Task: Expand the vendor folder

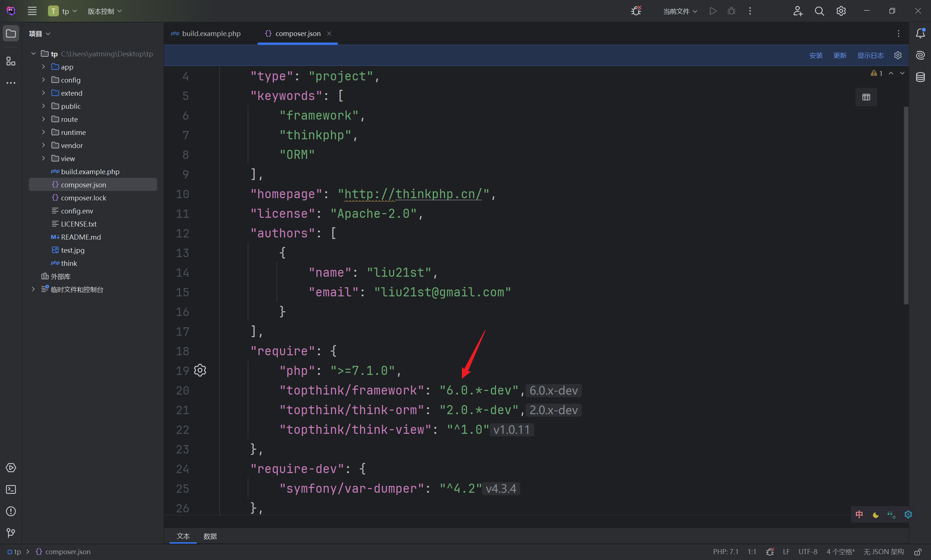Action: coord(43,145)
